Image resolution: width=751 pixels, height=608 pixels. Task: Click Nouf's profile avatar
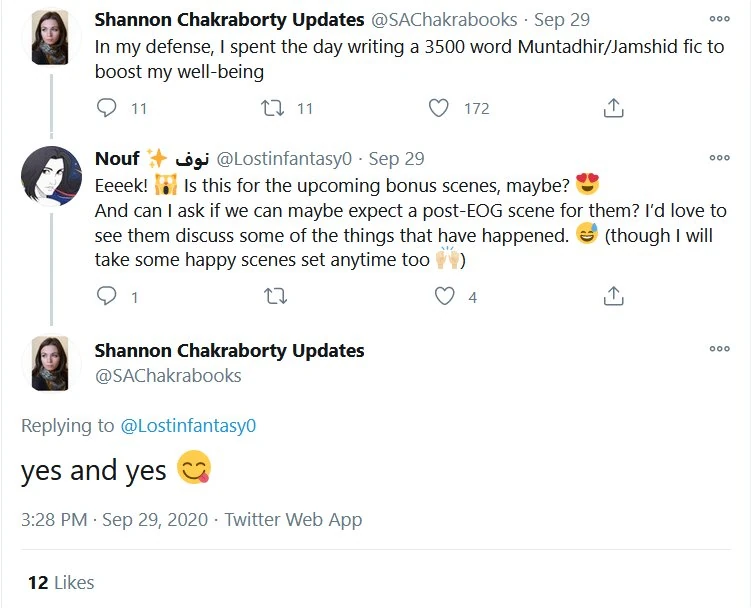(x=51, y=177)
